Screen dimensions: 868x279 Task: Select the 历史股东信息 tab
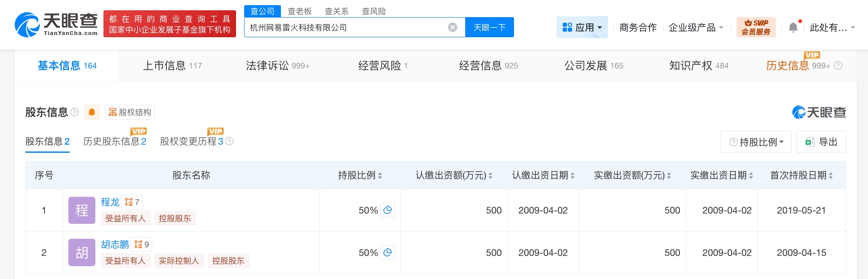114,142
